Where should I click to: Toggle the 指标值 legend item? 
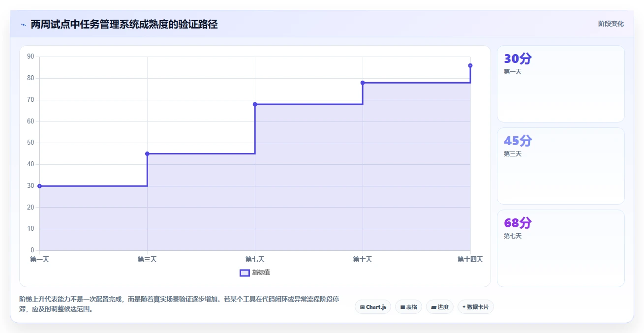click(x=255, y=272)
